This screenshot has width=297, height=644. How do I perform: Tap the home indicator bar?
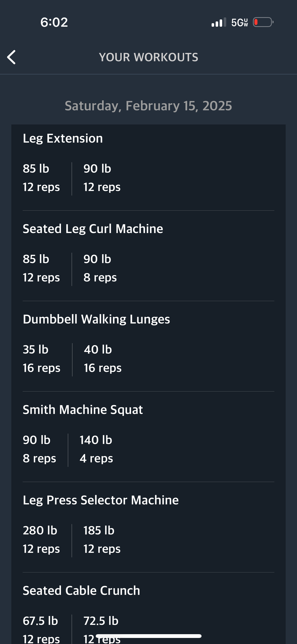[x=148, y=636]
